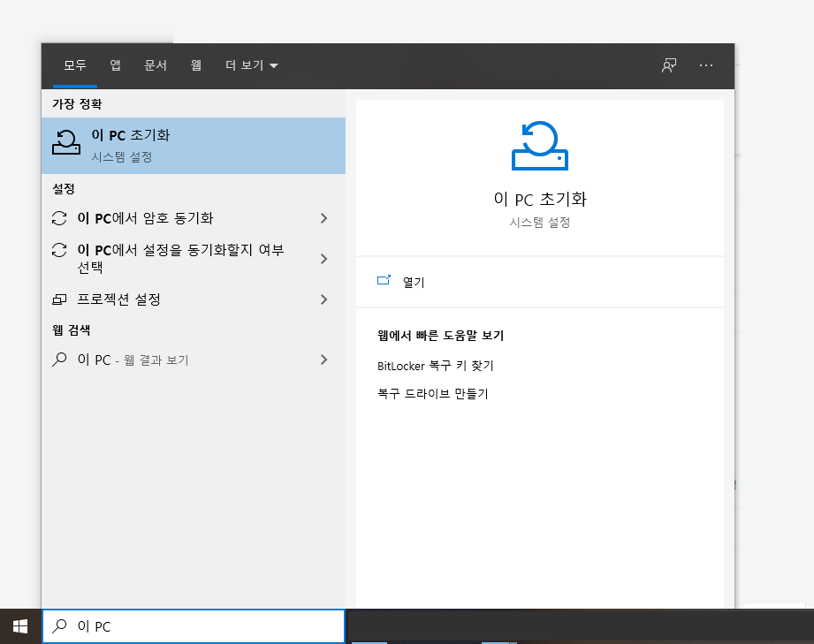Viewport: 814px width, 644px height.
Task: Switch to the 문서 tab
Action: coord(156,65)
